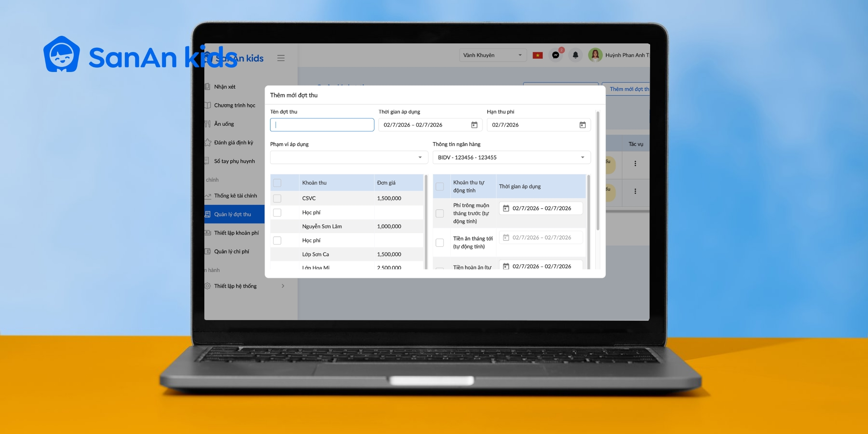The image size is (868, 434).
Task: Tick the Phí trông muộn tháng trước checkbox
Action: [440, 213]
